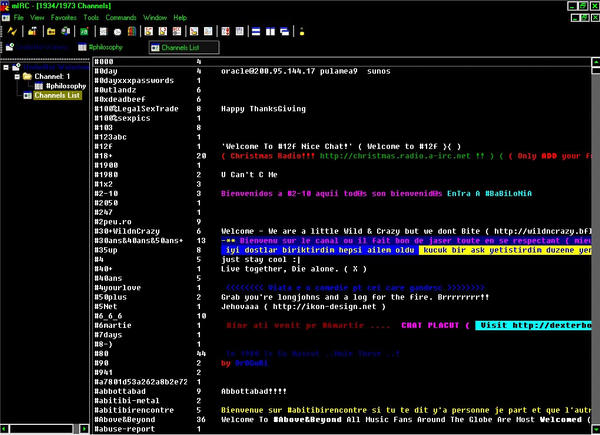Collapse the Channel: 1 folder
The height and width of the screenshot is (435, 600).
[17, 77]
